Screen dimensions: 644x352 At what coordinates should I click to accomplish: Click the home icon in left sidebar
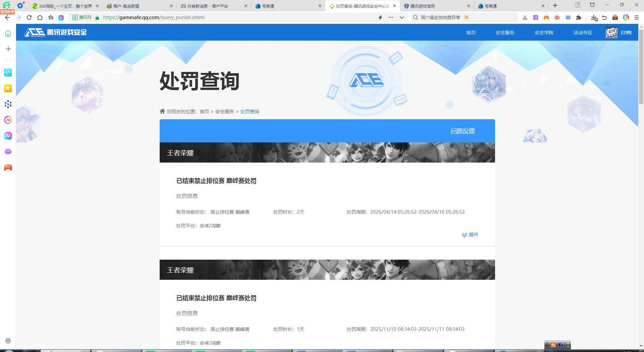tap(8, 33)
